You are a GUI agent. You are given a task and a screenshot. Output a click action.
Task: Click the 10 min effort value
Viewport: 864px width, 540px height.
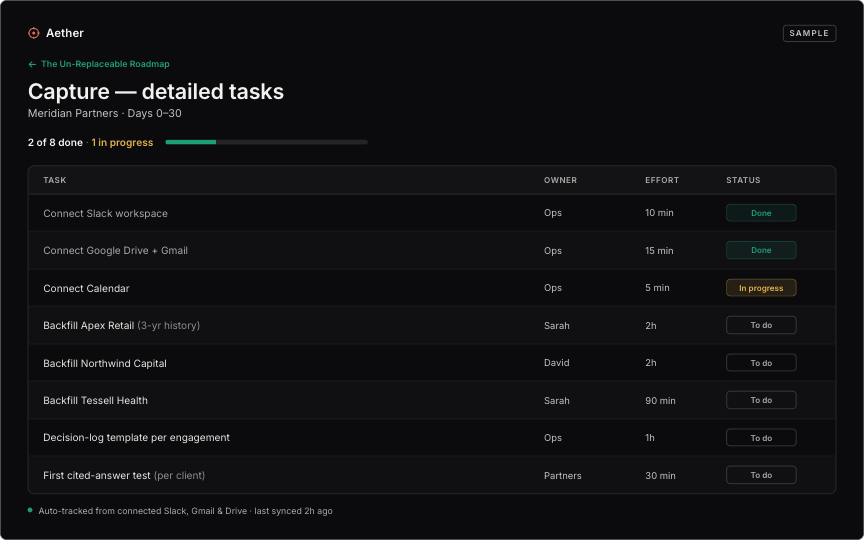point(659,213)
